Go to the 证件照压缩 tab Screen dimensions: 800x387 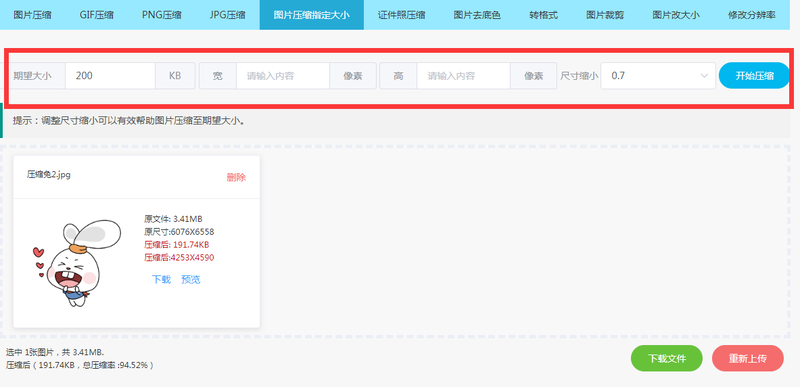[402, 15]
